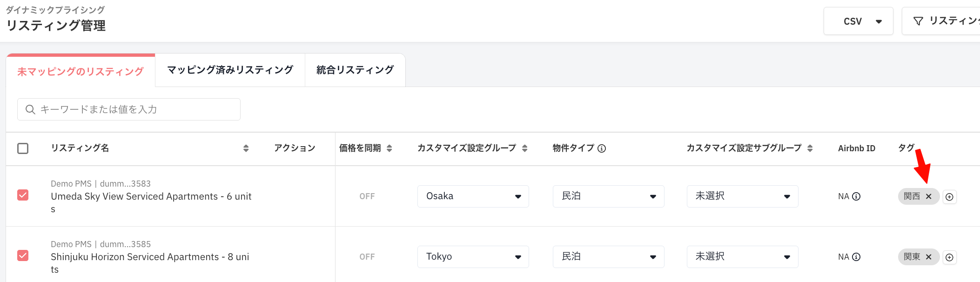Click the Airbnb ID info icon in Shinjuku row

pos(856,257)
